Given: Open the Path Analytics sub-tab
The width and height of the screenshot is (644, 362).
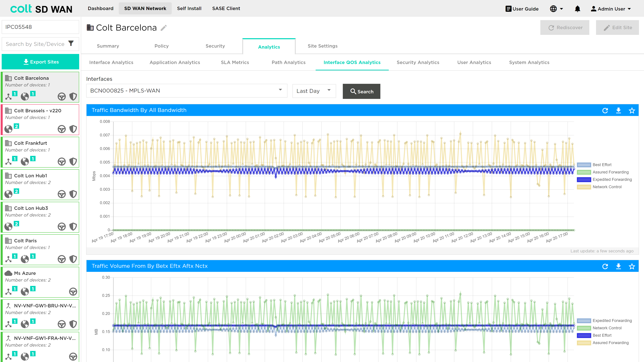Looking at the screenshot, I should pyautogui.click(x=288, y=63).
